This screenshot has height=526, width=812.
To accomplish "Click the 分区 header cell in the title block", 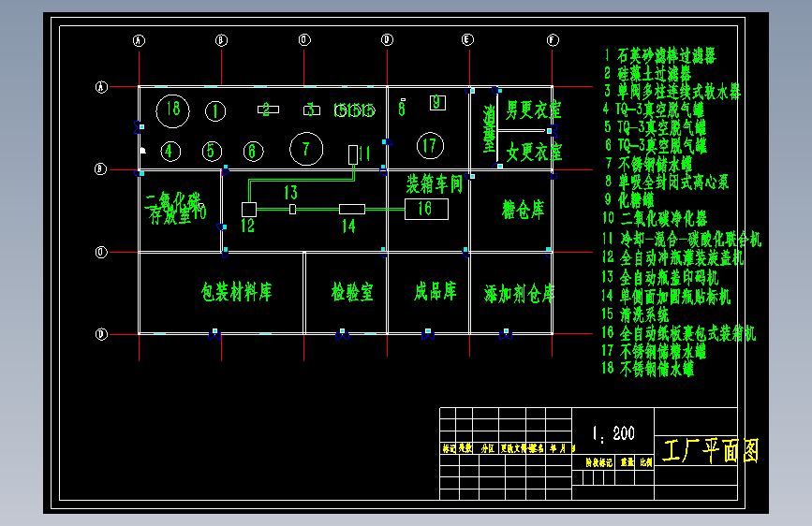I will pos(487,448).
